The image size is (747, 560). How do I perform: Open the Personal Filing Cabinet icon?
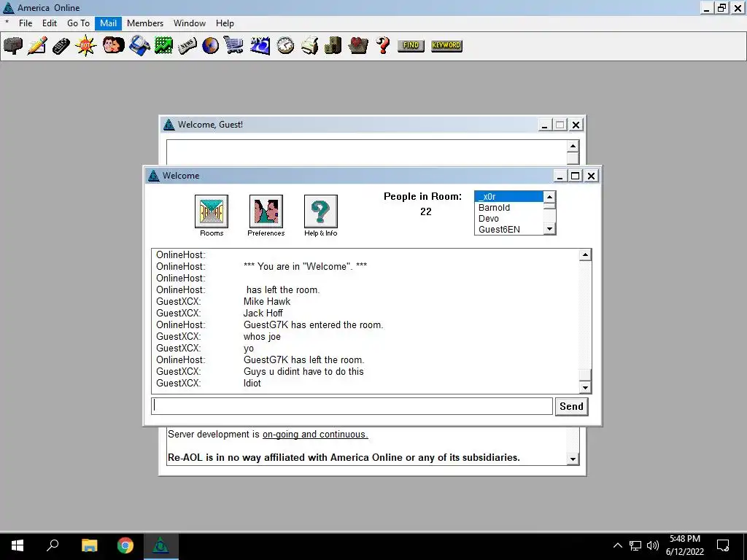point(333,46)
